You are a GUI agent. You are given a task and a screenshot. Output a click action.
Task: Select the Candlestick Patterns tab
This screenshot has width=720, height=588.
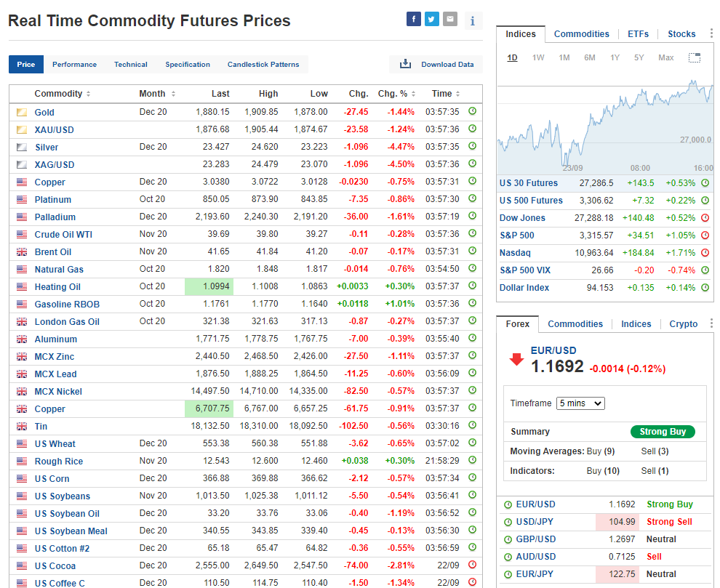click(x=263, y=65)
